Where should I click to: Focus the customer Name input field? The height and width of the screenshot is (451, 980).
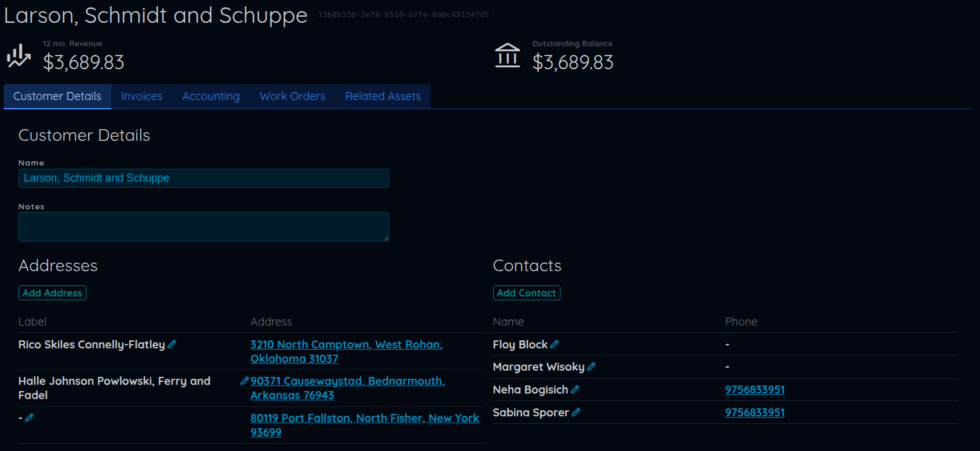tap(203, 178)
